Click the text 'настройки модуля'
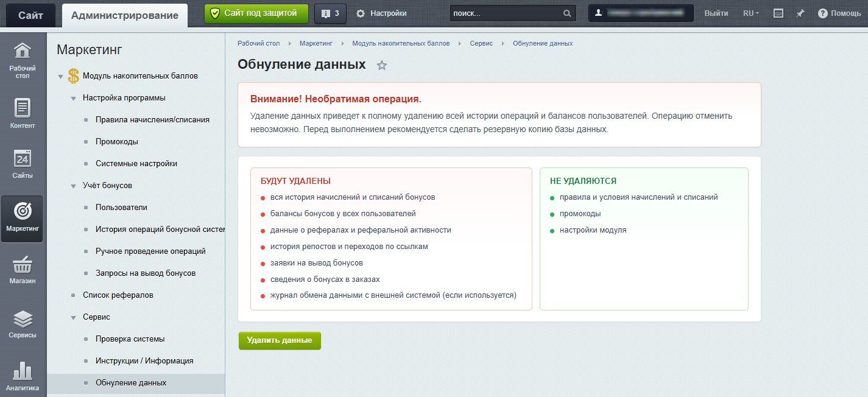This screenshot has width=868, height=397. click(x=593, y=230)
